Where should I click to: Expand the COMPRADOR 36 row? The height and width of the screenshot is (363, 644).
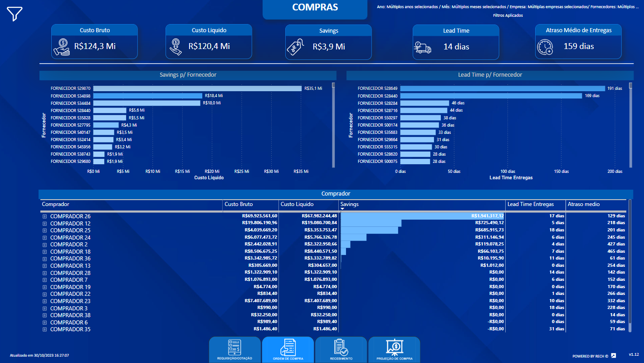pyautogui.click(x=45, y=259)
